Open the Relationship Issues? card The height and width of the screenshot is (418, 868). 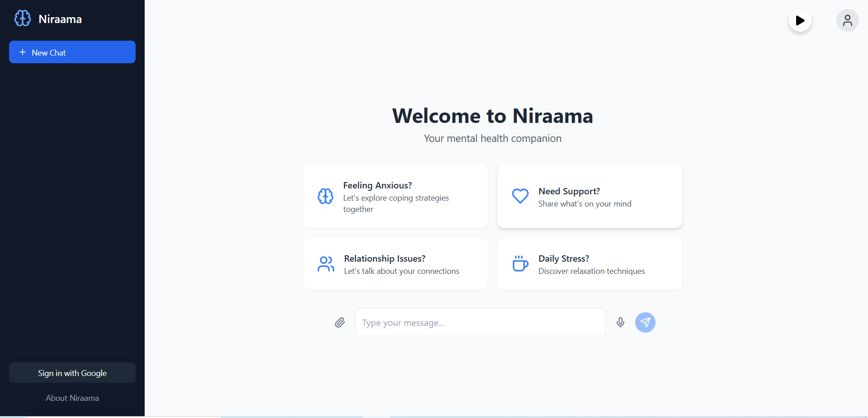coord(396,264)
